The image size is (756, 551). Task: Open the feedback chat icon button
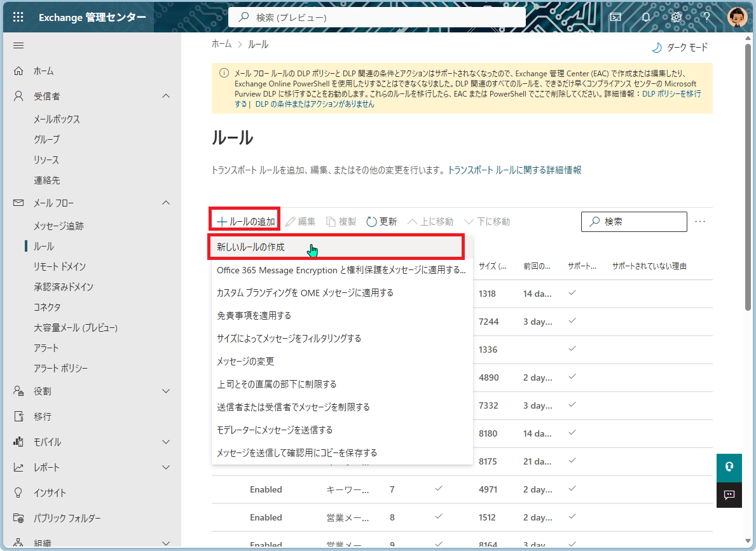point(729,494)
